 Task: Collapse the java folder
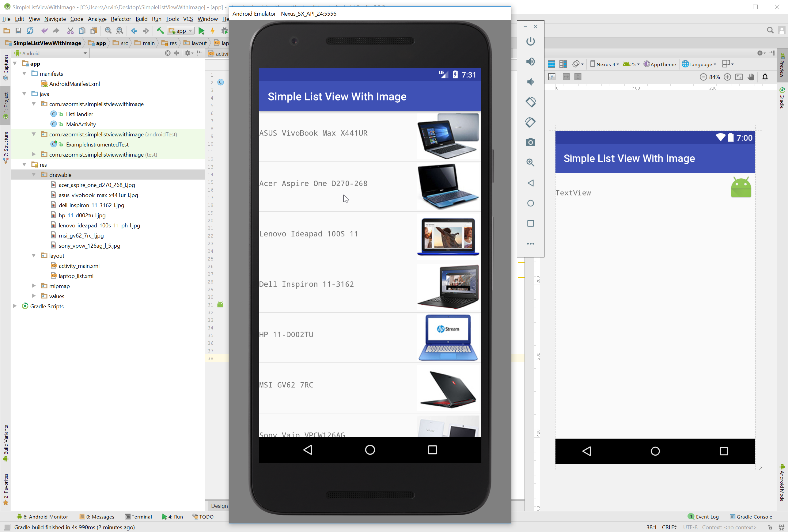click(25, 93)
